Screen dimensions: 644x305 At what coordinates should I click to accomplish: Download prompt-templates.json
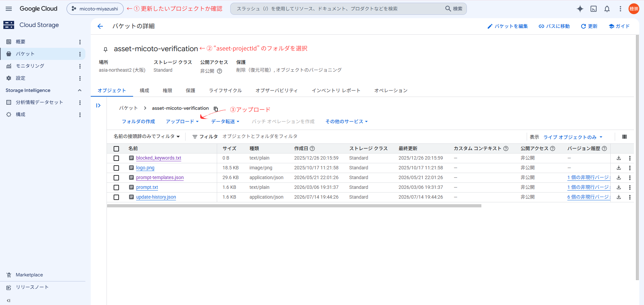[619, 177]
